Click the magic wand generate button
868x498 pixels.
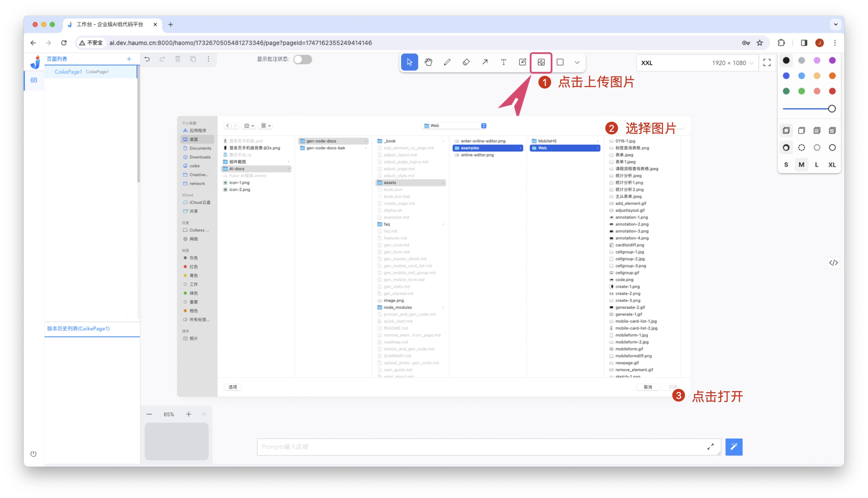(734, 447)
